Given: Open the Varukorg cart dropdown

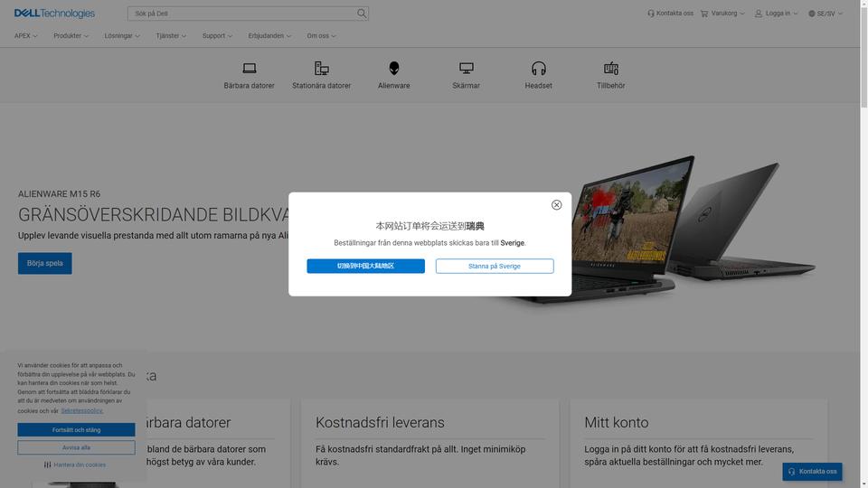Looking at the screenshot, I should click(722, 14).
